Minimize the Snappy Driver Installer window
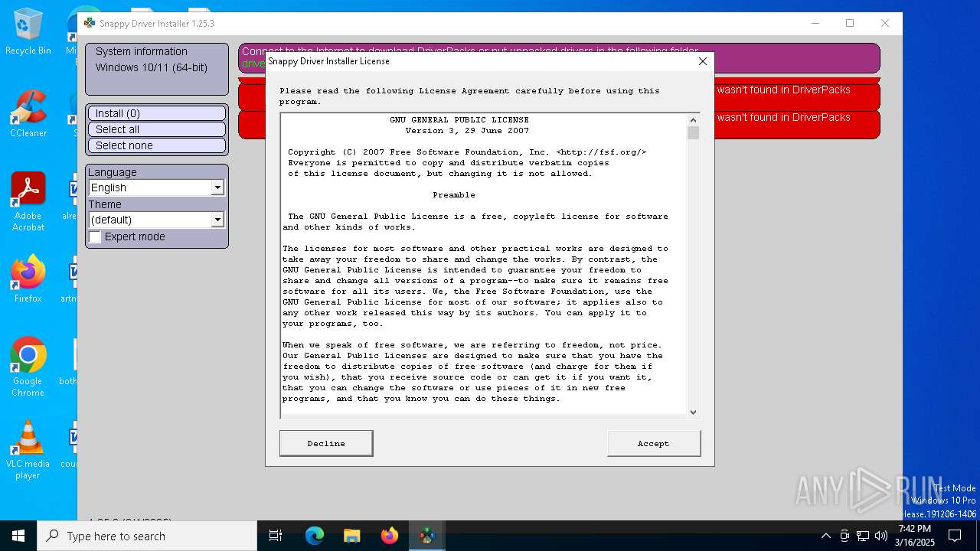This screenshot has width=980, height=551. [815, 23]
